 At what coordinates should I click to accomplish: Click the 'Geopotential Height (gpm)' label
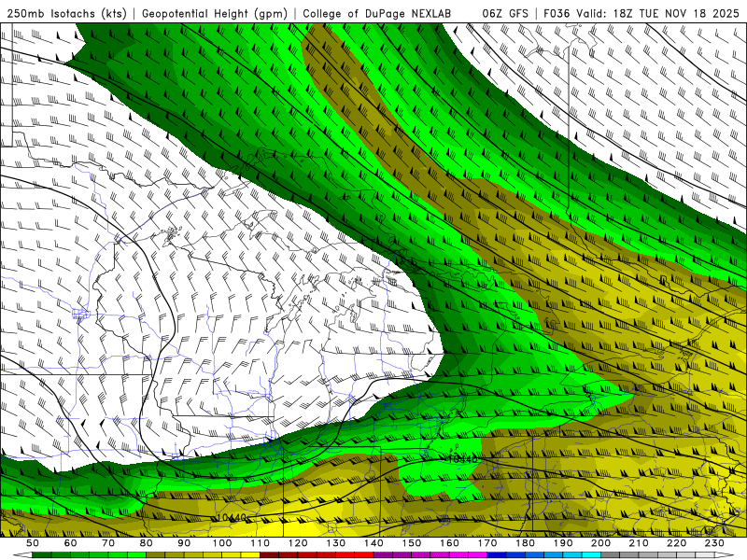215,13
